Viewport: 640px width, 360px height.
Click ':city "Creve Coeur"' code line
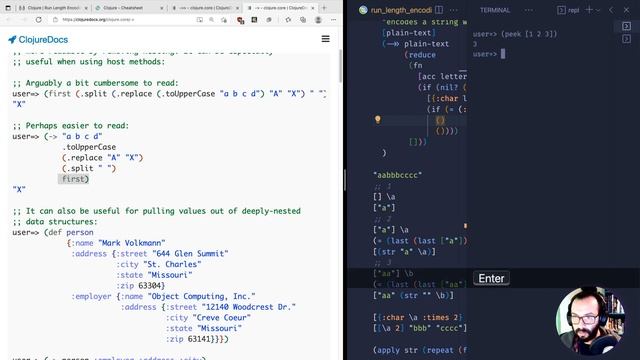(208, 318)
